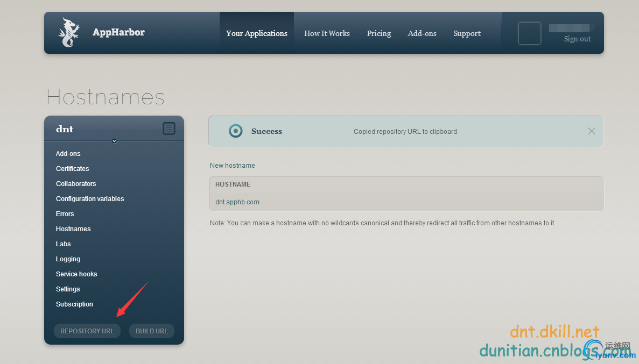
Task: Open Settings in the sidebar
Action: 68,289
